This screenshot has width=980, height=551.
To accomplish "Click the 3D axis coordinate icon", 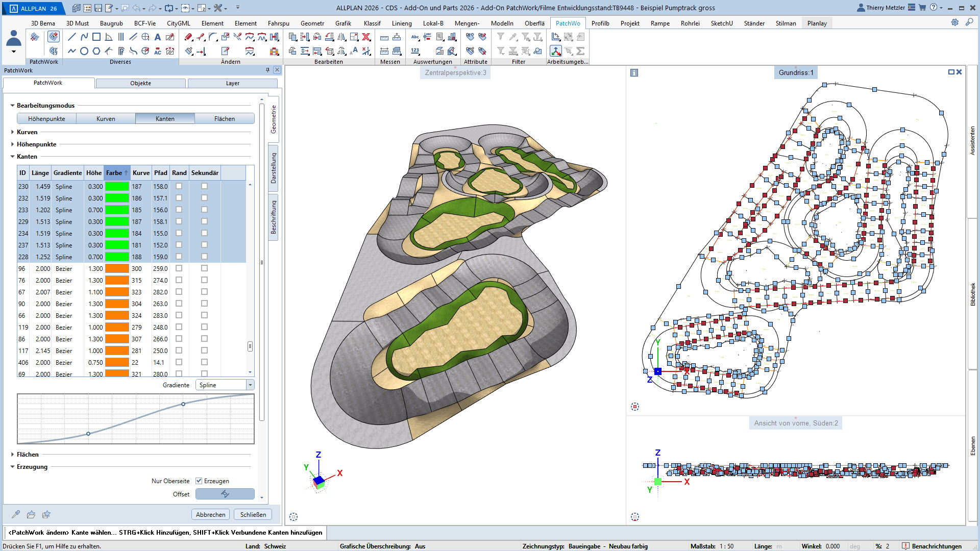I will click(x=556, y=51).
